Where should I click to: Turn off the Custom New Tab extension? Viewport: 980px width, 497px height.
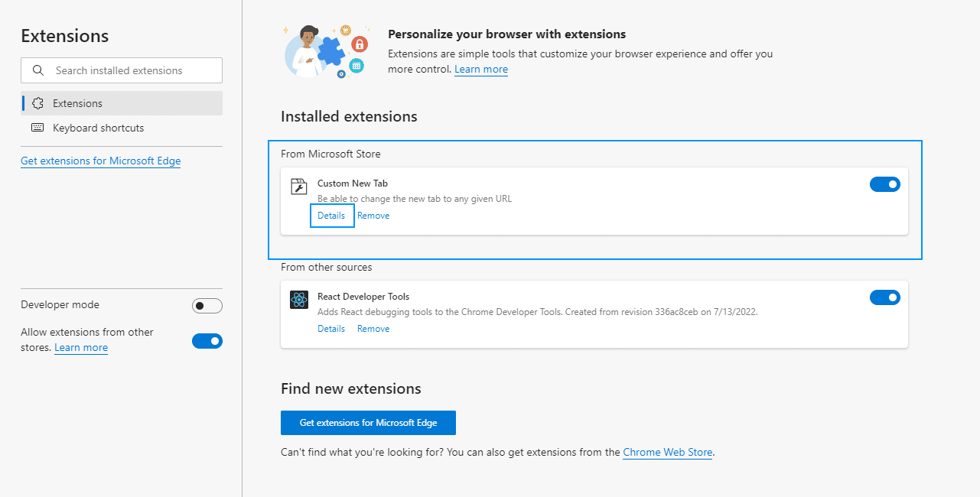point(884,184)
